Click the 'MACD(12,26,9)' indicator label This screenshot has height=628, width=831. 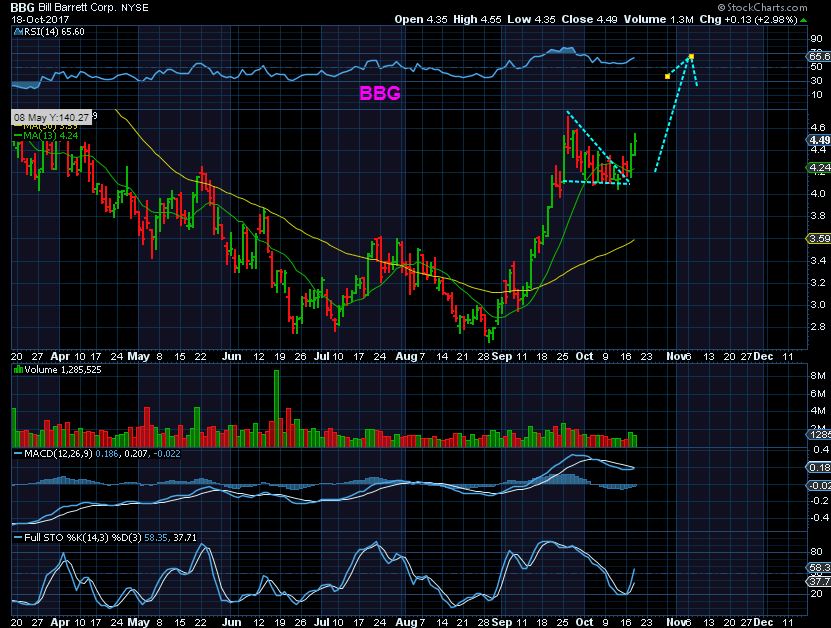click(58, 454)
